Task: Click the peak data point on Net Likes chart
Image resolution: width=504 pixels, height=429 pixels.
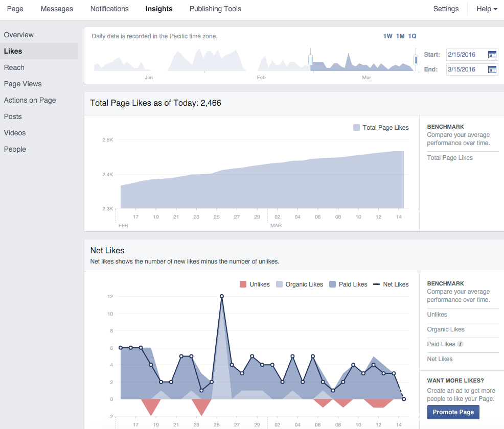Action: [x=222, y=296]
